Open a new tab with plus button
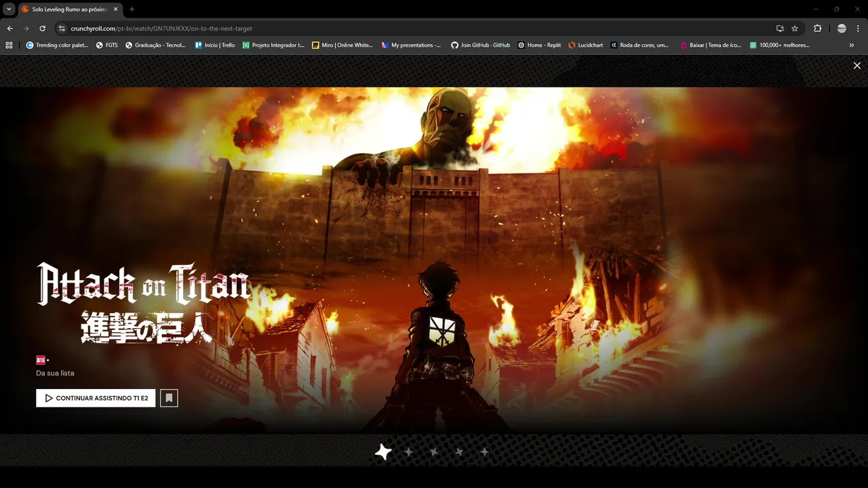868x488 pixels. (x=132, y=9)
